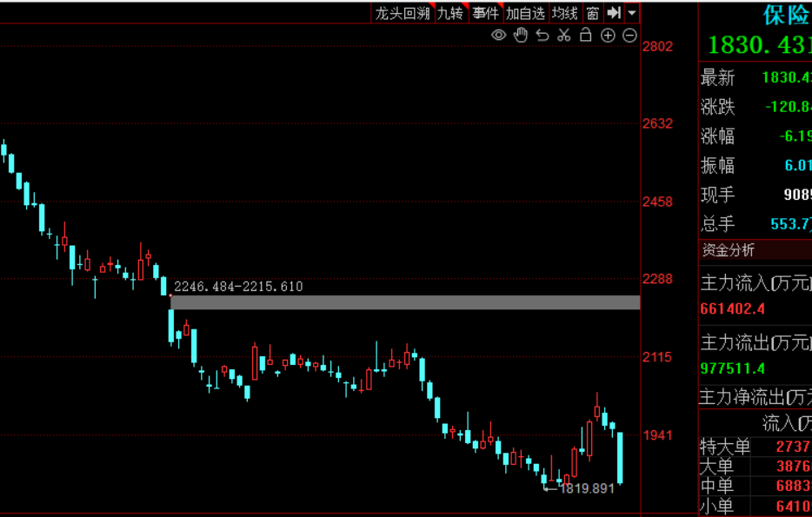Screen dimensions: 812x517
Task: Click the 1819.891 low price label
Action: (587, 488)
